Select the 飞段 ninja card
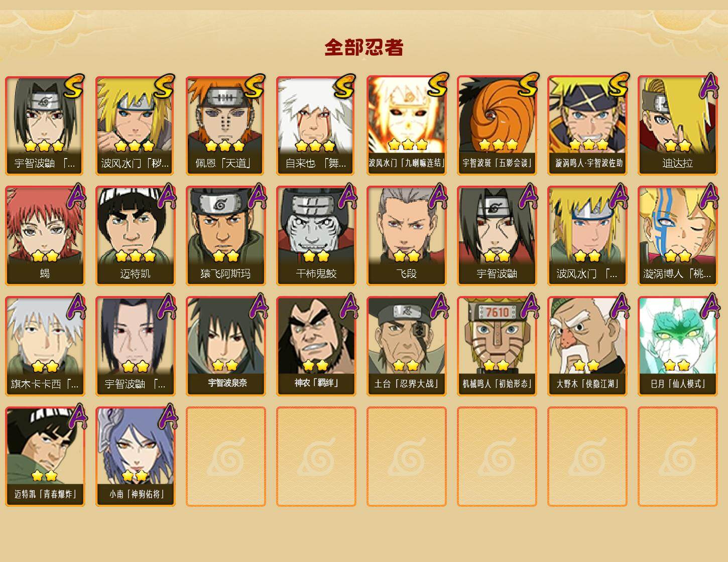728x562 pixels. pos(406,236)
